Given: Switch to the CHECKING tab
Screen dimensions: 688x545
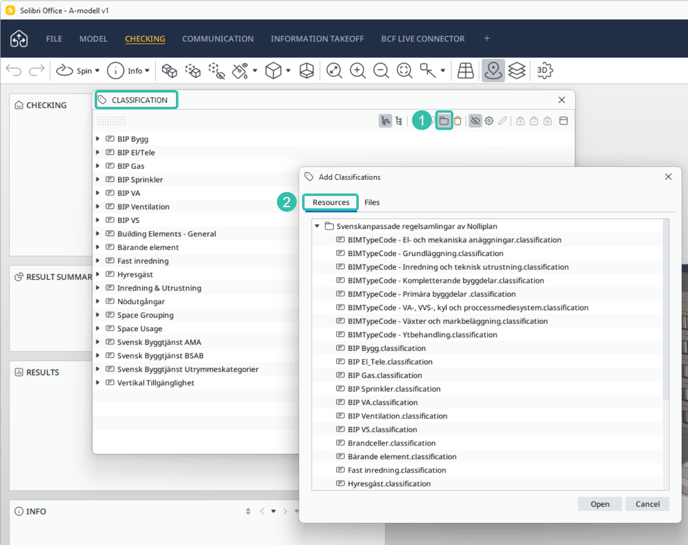Looking at the screenshot, I should click(145, 39).
